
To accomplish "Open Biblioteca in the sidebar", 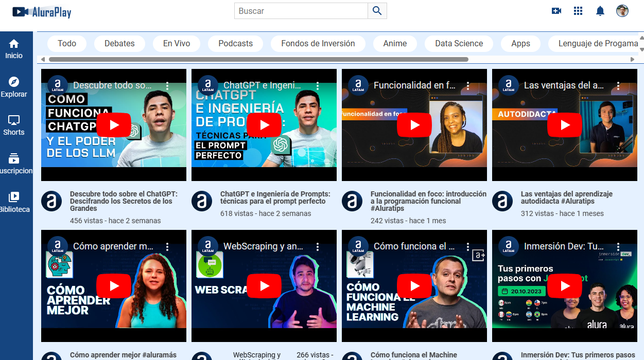I will click(14, 202).
